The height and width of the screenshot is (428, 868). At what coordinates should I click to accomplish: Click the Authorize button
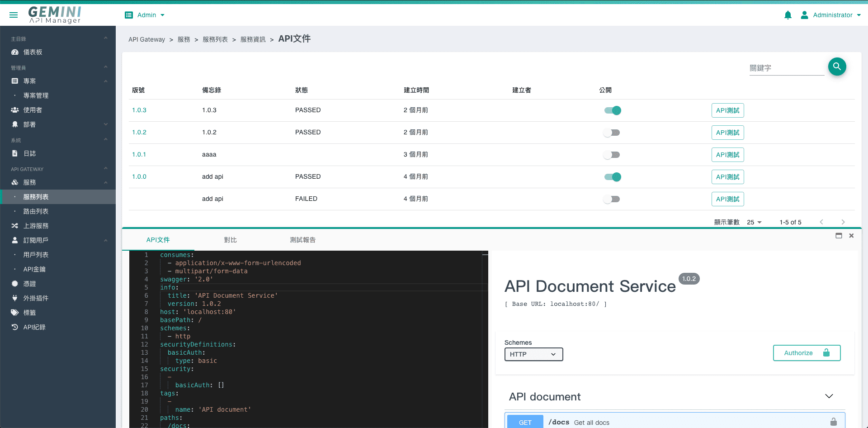coord(807,353)
